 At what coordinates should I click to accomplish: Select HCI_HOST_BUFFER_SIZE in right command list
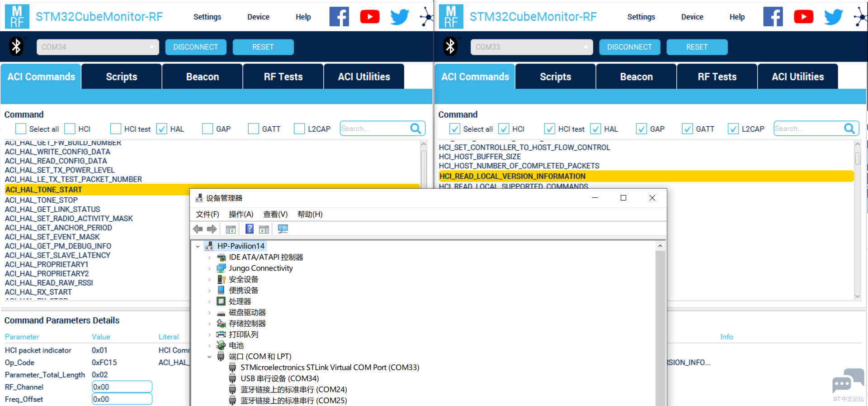(480, 157)
